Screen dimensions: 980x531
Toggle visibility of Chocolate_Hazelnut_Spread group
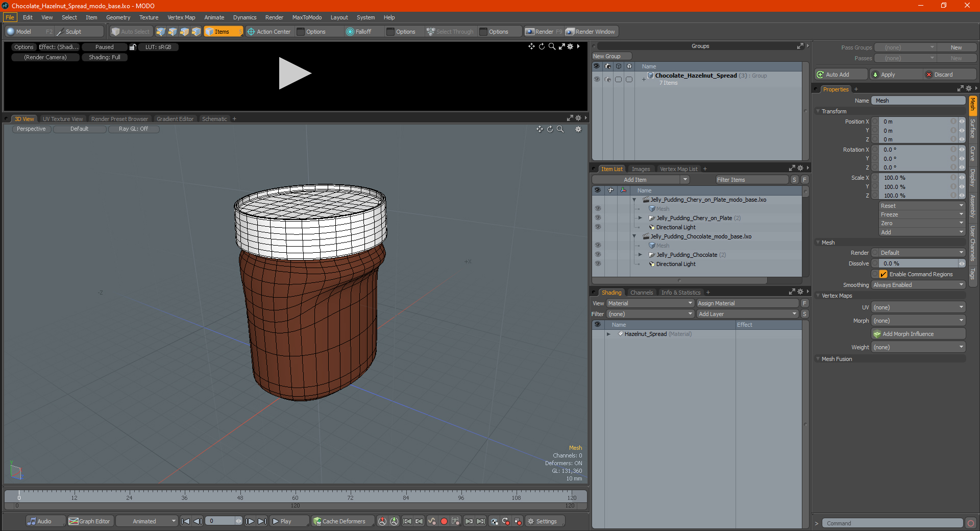597,80
